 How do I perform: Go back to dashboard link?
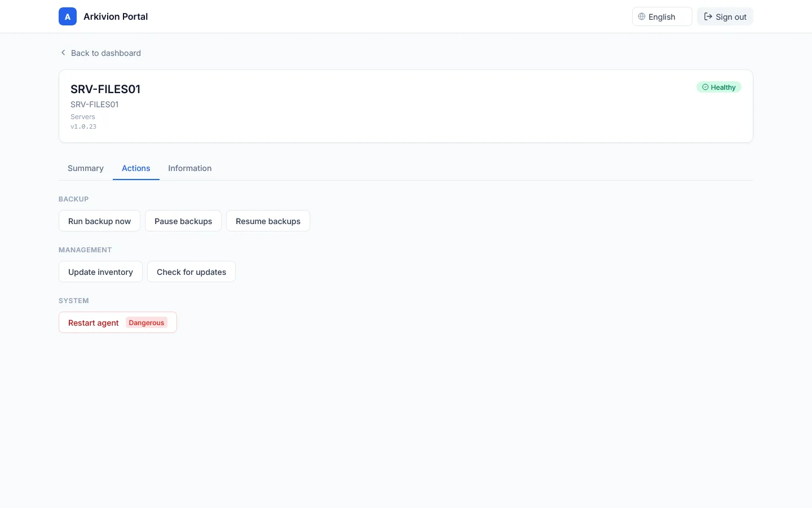(x=100, y=52)
